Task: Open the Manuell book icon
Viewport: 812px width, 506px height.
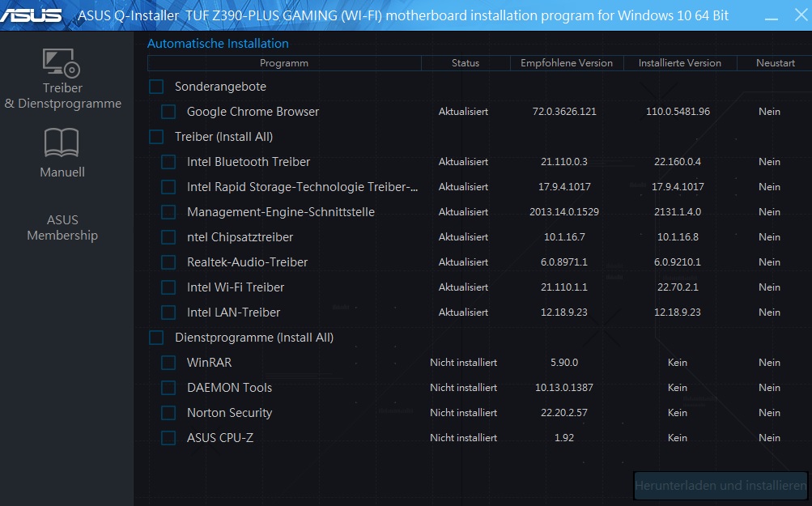Action: pos(62,142)
